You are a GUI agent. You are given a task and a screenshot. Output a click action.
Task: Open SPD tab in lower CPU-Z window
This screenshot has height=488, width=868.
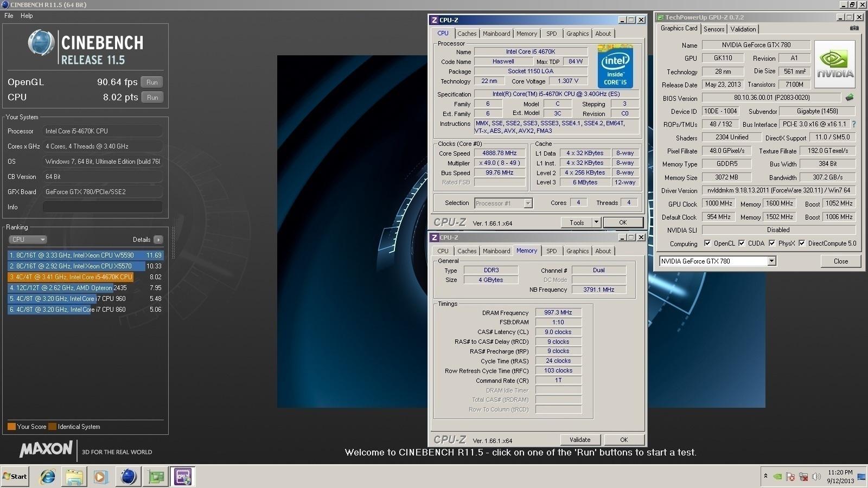[551, 251]
